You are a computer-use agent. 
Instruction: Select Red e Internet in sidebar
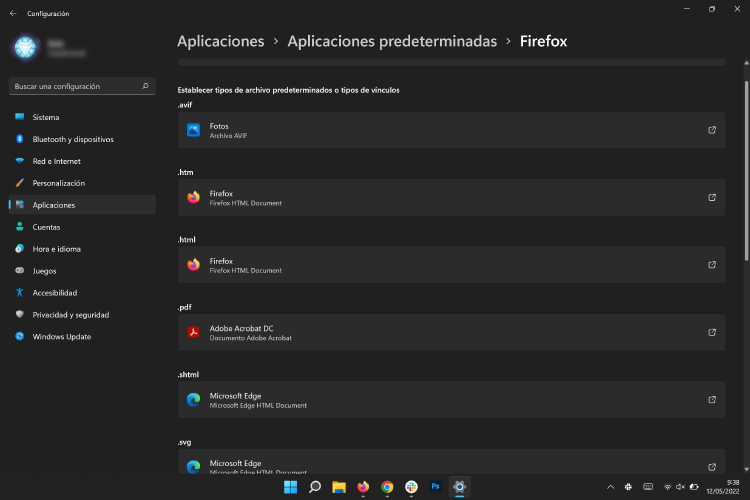coord(56,161)
